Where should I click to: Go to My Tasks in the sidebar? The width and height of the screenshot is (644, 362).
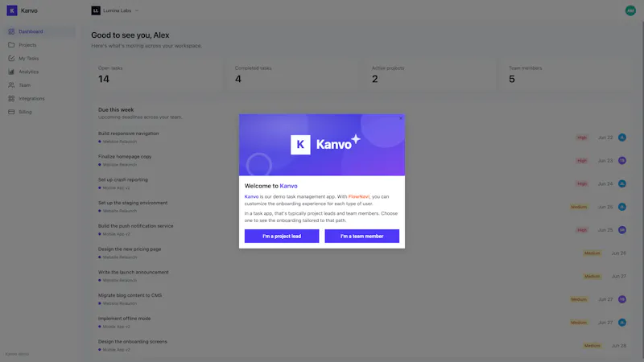click(39, 58)
